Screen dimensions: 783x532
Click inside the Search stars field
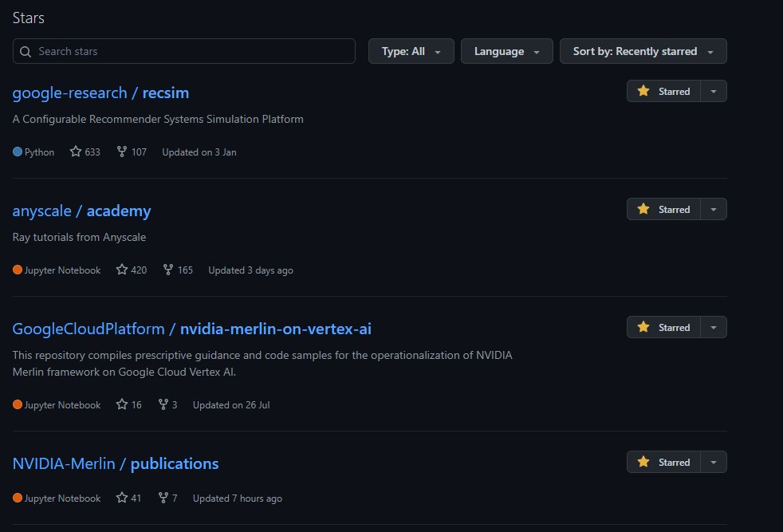click(183, 51)
